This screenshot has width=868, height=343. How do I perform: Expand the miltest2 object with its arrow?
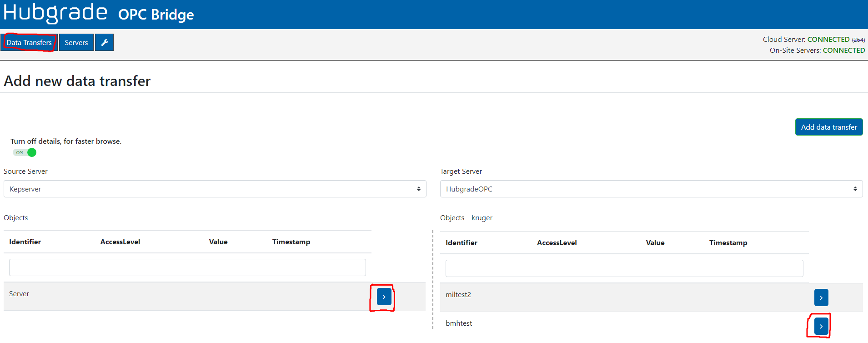[x=821, y=298]
